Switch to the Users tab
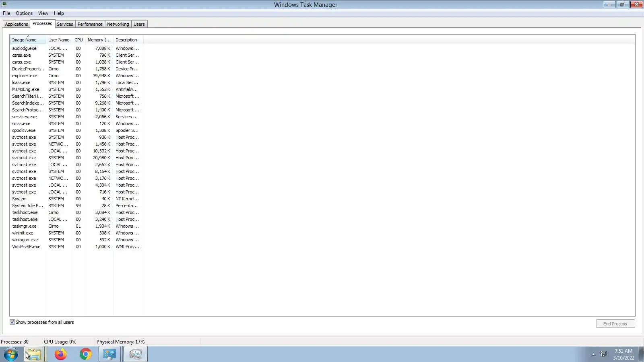Screen dimensions: 644x362 pos(139,24)
